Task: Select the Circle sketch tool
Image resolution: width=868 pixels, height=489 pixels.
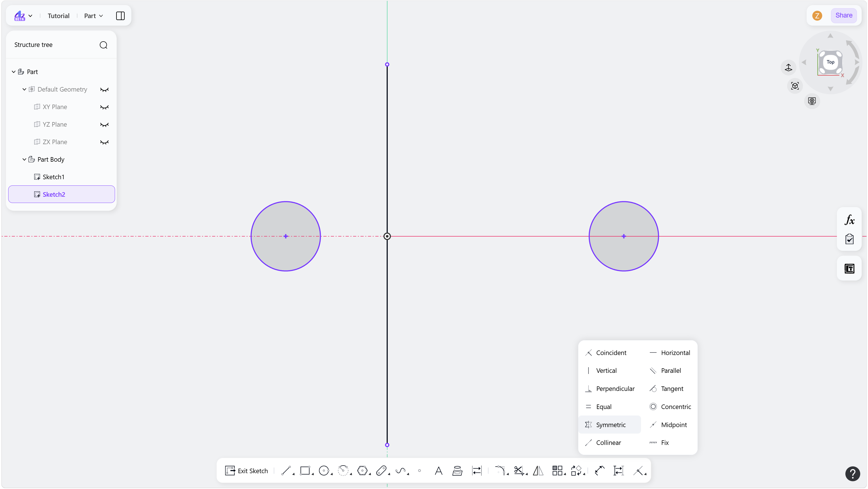Action: point(324,470)
